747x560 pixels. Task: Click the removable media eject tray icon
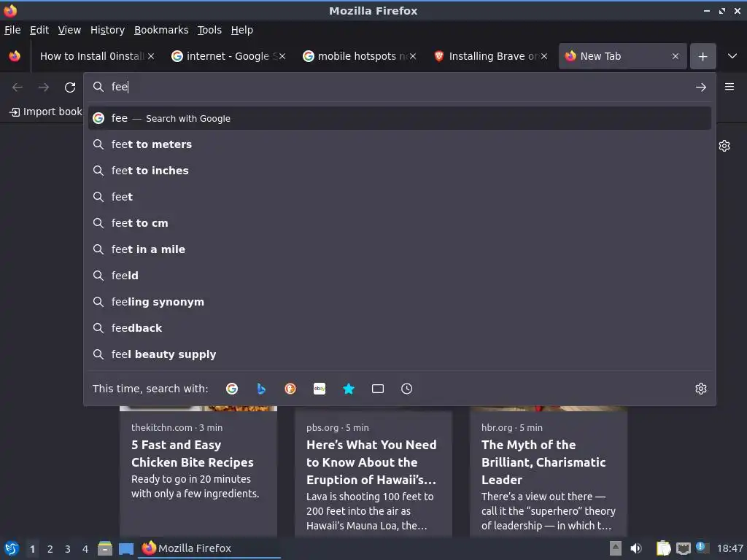coord(616,548)
